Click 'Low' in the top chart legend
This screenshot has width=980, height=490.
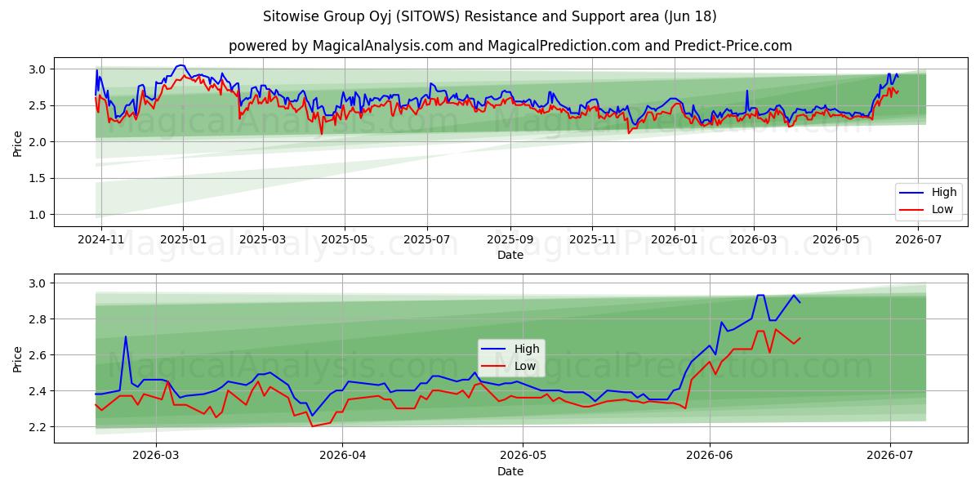tap(943, 209)
